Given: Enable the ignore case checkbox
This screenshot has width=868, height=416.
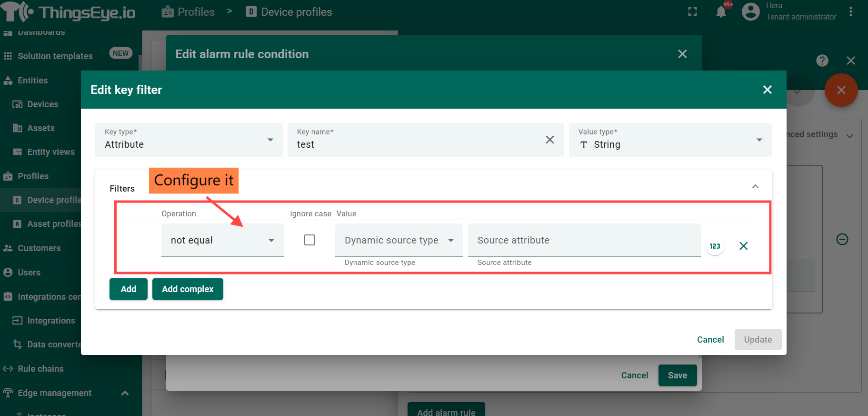Looking at the screenshot, I should click(309, 240).
